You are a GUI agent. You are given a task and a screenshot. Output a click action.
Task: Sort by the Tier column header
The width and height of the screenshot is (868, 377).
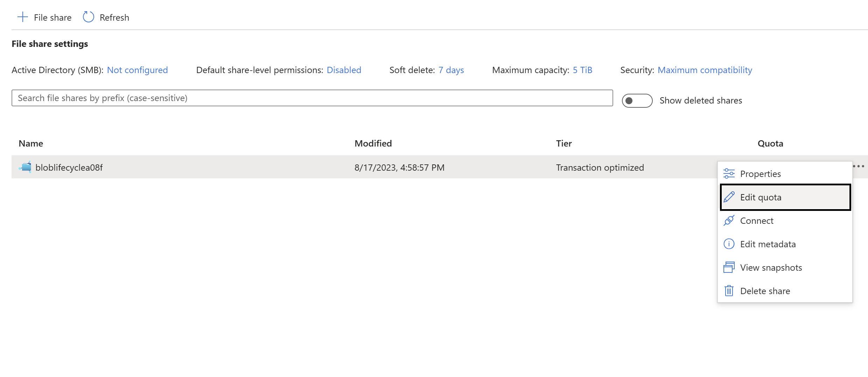(x=564, y=143)
